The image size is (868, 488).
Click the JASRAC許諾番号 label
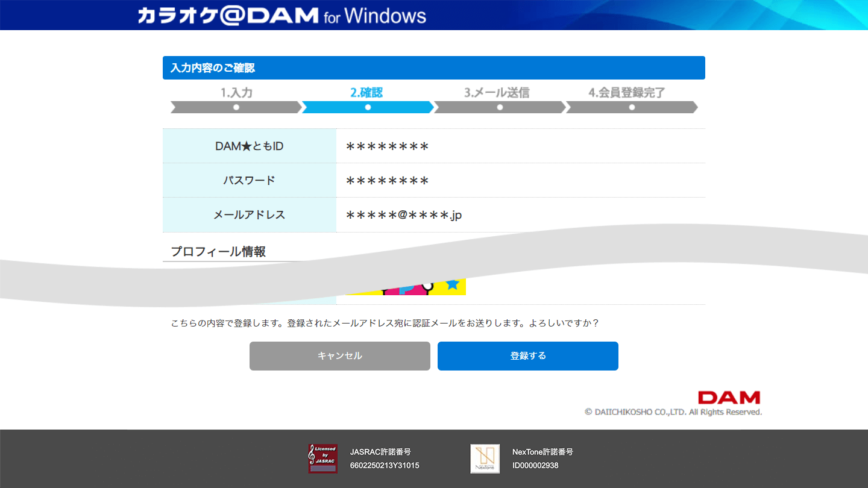pyautogui.click(x=380, y=452)
